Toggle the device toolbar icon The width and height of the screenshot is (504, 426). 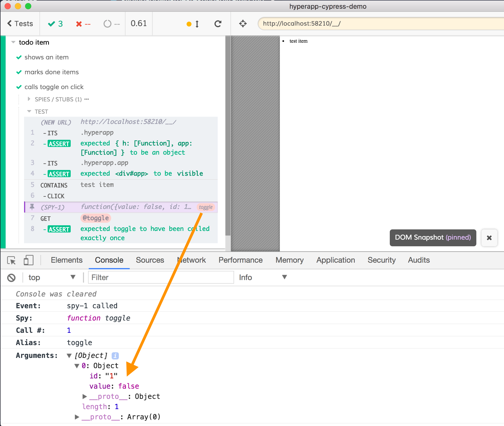pyautogui.click(x=28, y=260)
